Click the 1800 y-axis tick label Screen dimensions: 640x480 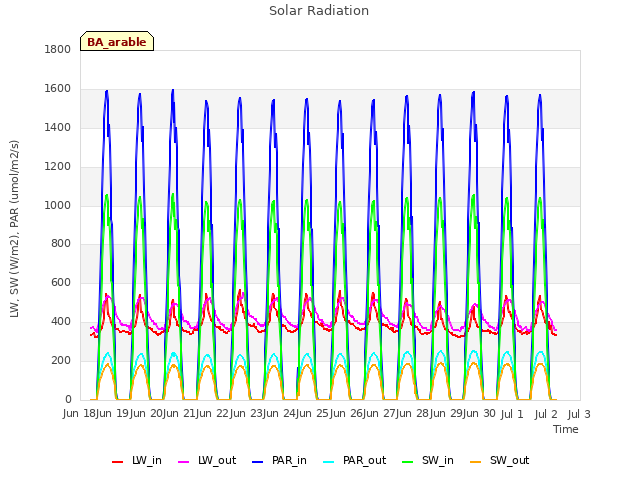tap(58, 49)
